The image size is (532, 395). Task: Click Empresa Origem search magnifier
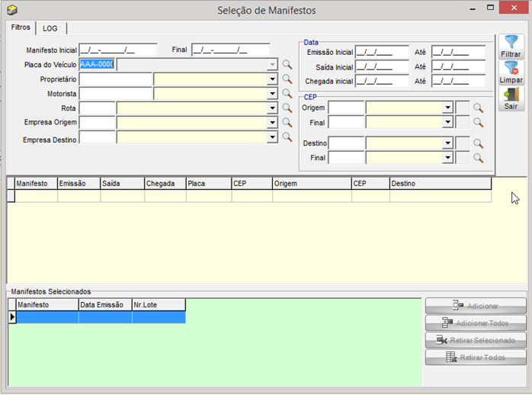click(287, 123)
